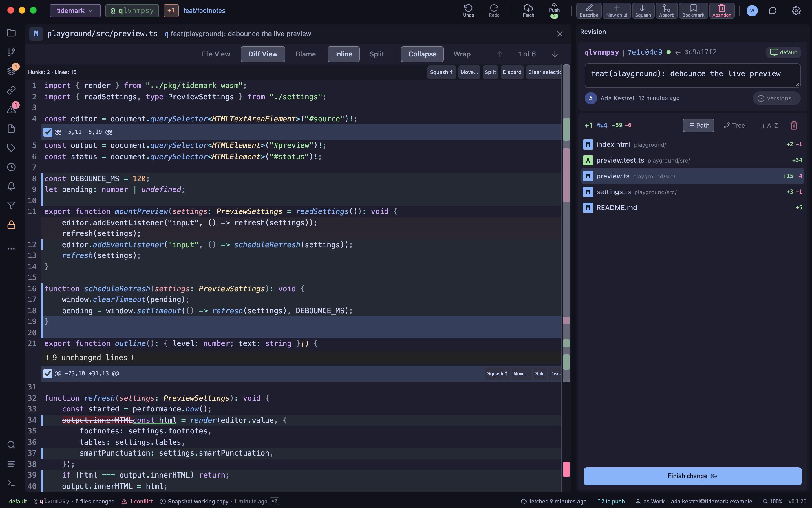Discard the selection via Discard button in the top hunk bar

pyautogui.click(x=512, y=72)
